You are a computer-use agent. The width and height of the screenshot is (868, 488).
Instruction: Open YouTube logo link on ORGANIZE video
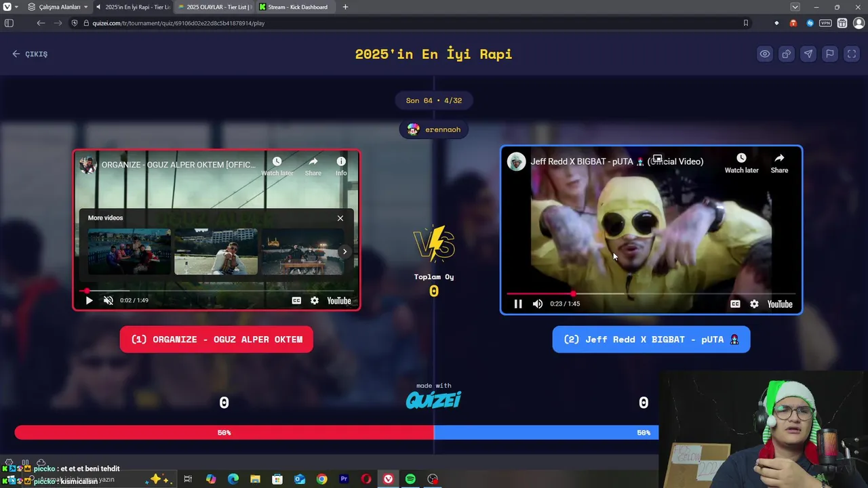click(x=339, y=300)
